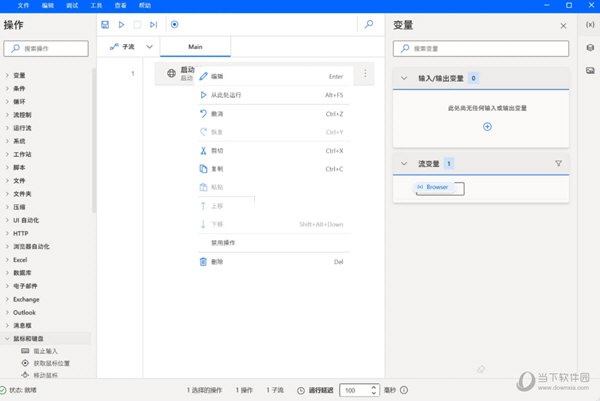600x401 pixels.
Task: Switch to the Main subflow tab
Action: pos(195,47)
